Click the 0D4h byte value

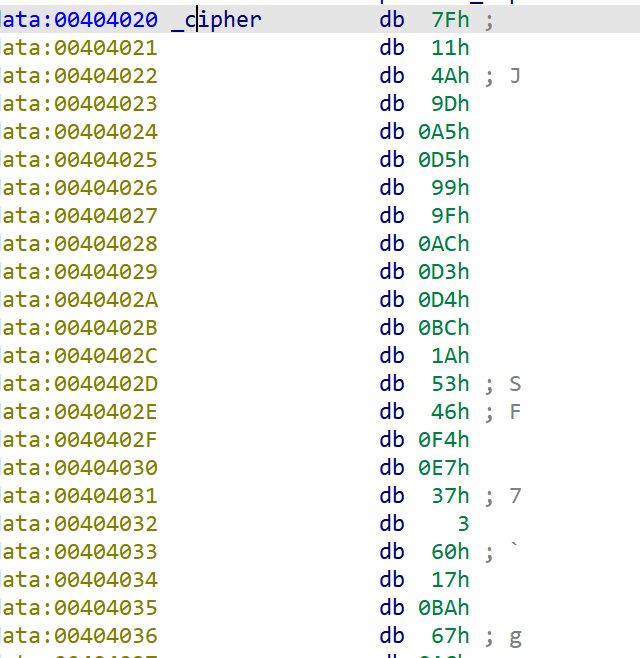pos(444,300)
